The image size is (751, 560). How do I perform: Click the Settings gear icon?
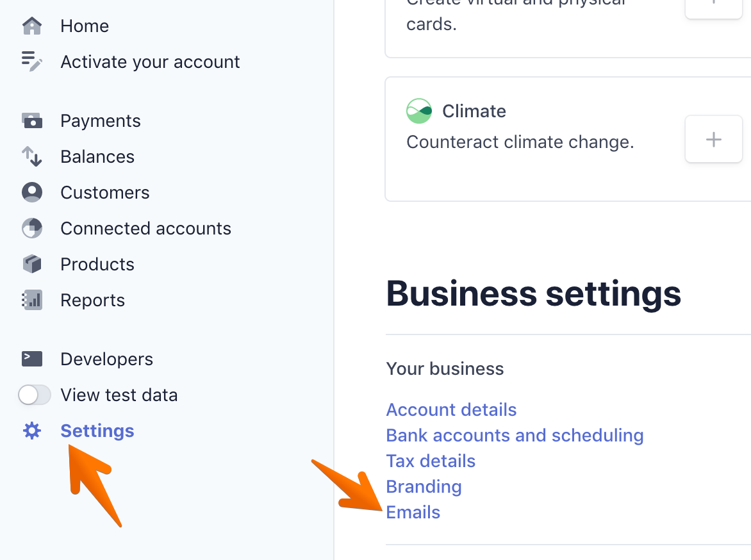click(32, 431)
